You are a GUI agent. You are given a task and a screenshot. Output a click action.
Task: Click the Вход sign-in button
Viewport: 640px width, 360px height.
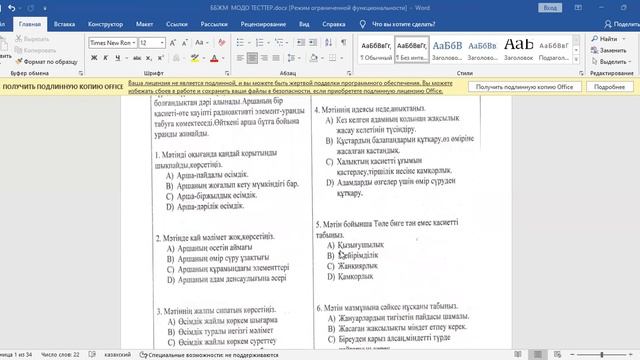click(x=550, y=8)
